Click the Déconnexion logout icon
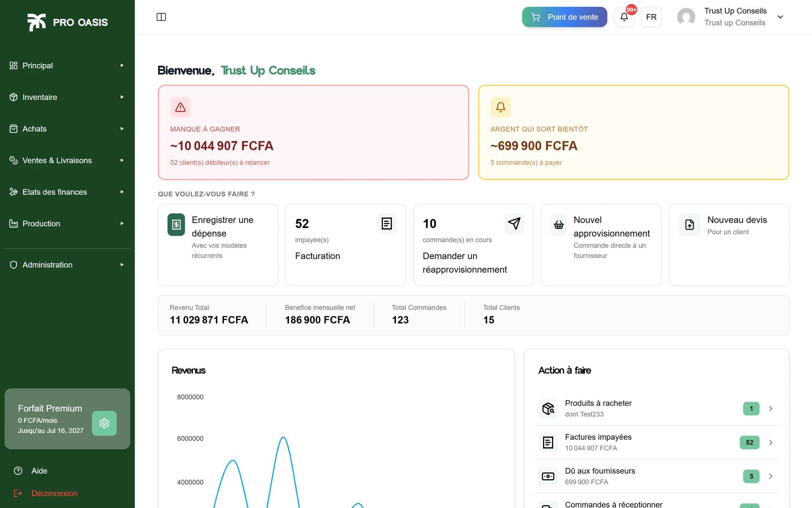 [18, 493]
